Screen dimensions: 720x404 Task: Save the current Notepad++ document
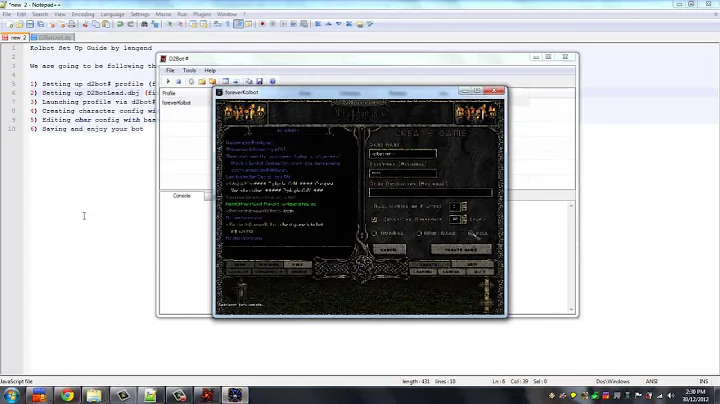(x=30, y=24)
